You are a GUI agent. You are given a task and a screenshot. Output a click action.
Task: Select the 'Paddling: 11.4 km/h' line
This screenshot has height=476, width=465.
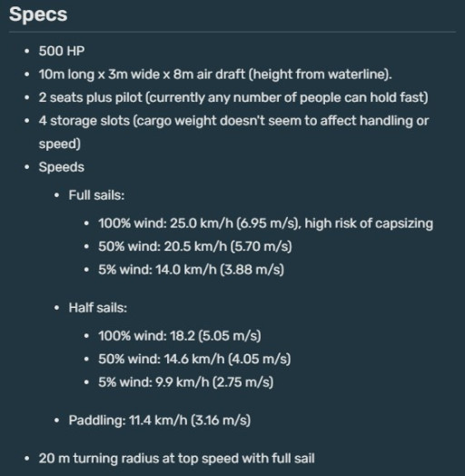[160, 421]
